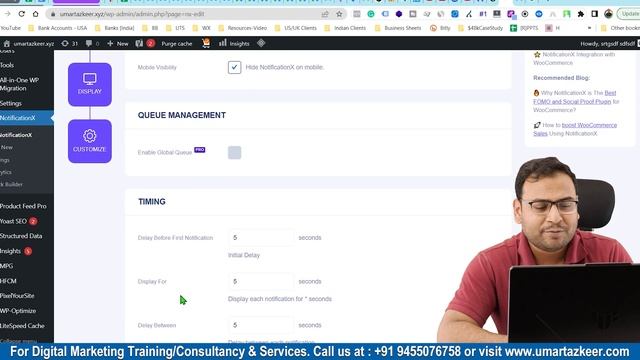The image size is (640, 360).
Task: Click the browser forward arrow
Action: click(7, 14)
